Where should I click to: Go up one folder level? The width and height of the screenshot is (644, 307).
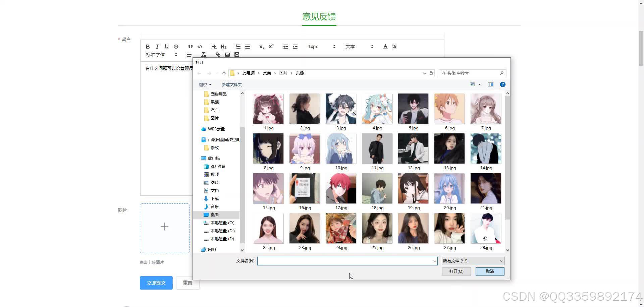pos(224,73)
